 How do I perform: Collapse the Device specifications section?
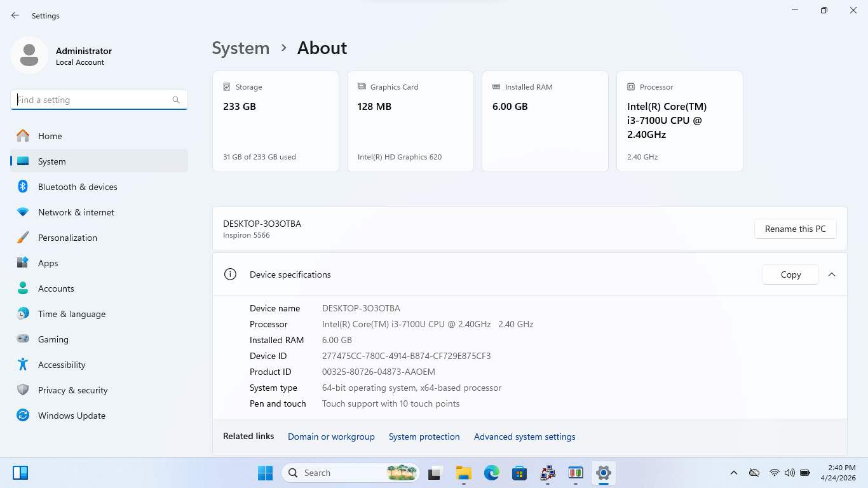click(x=832, y=274)
